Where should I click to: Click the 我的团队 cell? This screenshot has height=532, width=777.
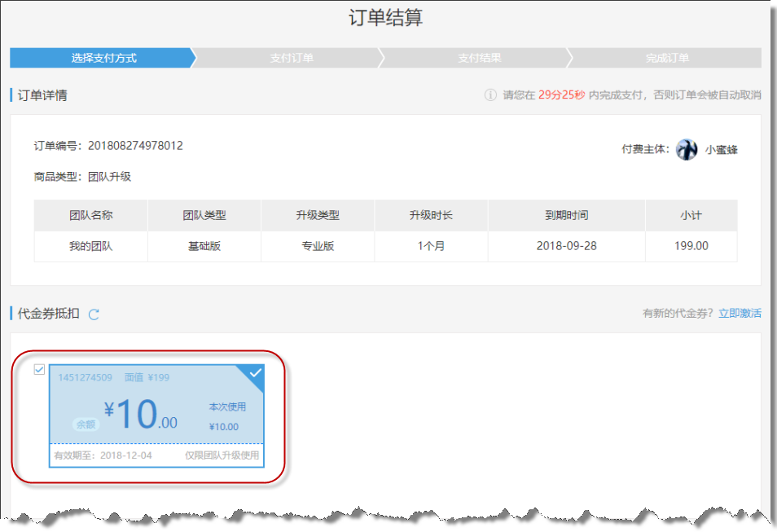90,246
